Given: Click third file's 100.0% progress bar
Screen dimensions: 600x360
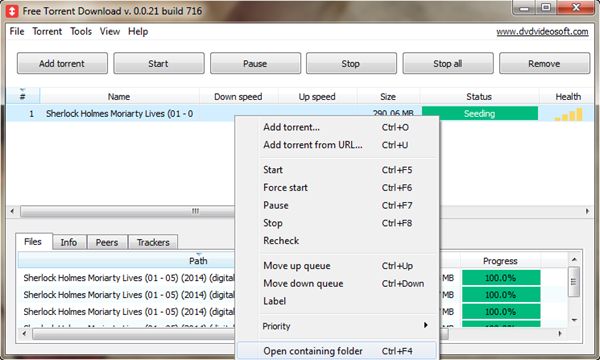Looking at the screenshot, I should pos(501,312).
